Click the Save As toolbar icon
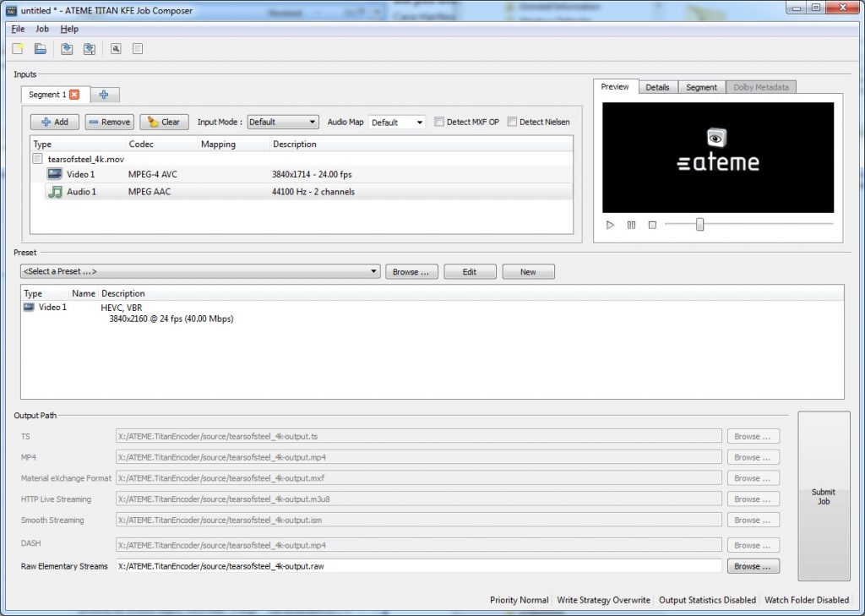Image resolution: width=865 pixels, height=616 pixels. pos(90,48)
